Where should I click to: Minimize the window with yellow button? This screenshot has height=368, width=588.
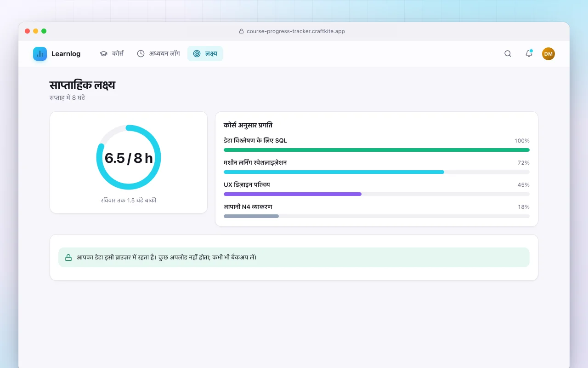36,31
